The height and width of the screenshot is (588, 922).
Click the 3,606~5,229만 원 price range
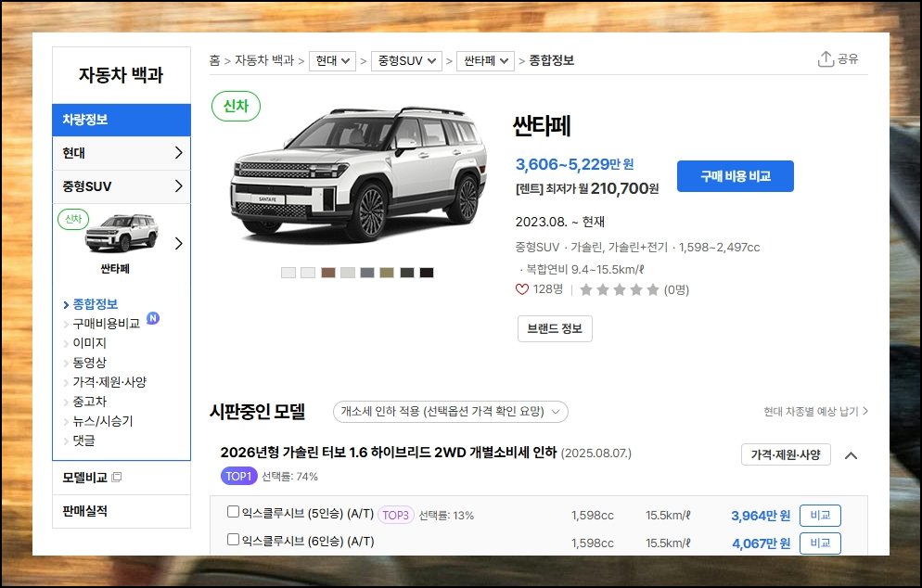click(574, 164)
